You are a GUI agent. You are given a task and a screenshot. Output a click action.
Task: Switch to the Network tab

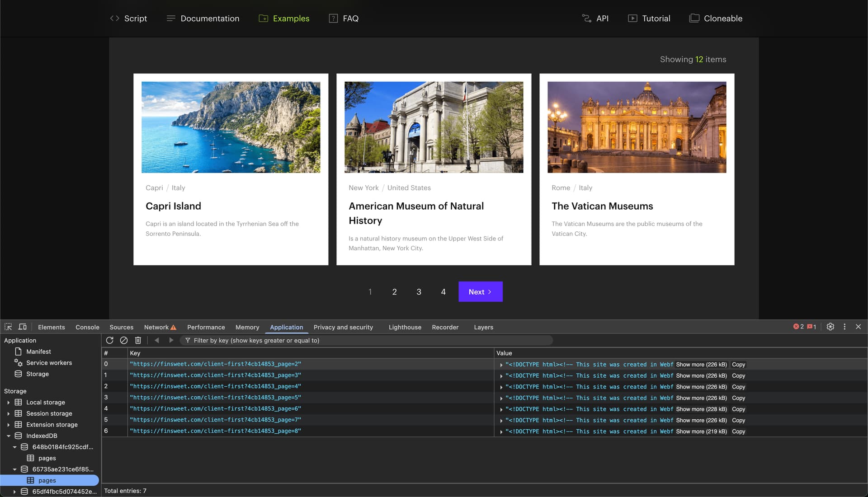[x=156, y=327]
